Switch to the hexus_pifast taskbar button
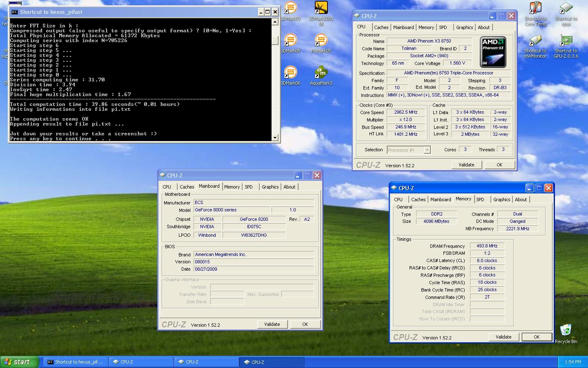 pyautogui.click(x=76, y=362)
